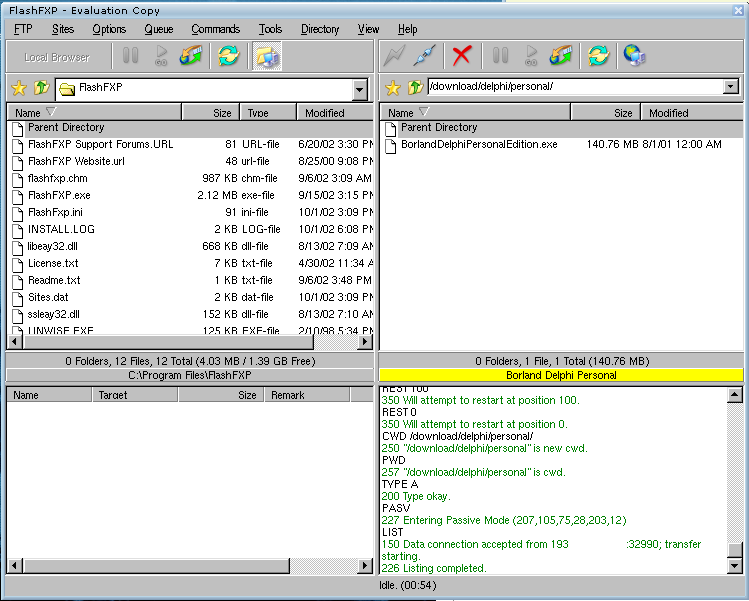The width and height of the screenshot is (749, 601).
Task: Click the lightning bolt connect icon
Action: [395, 56]
